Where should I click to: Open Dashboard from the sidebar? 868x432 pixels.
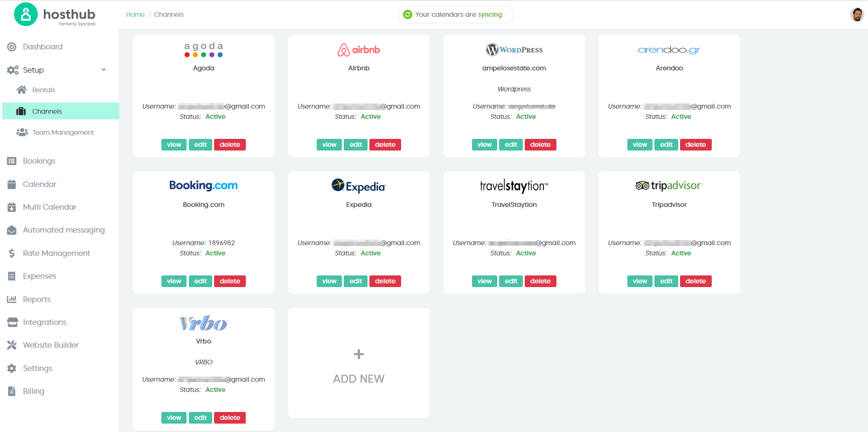(x=43, y=47)
